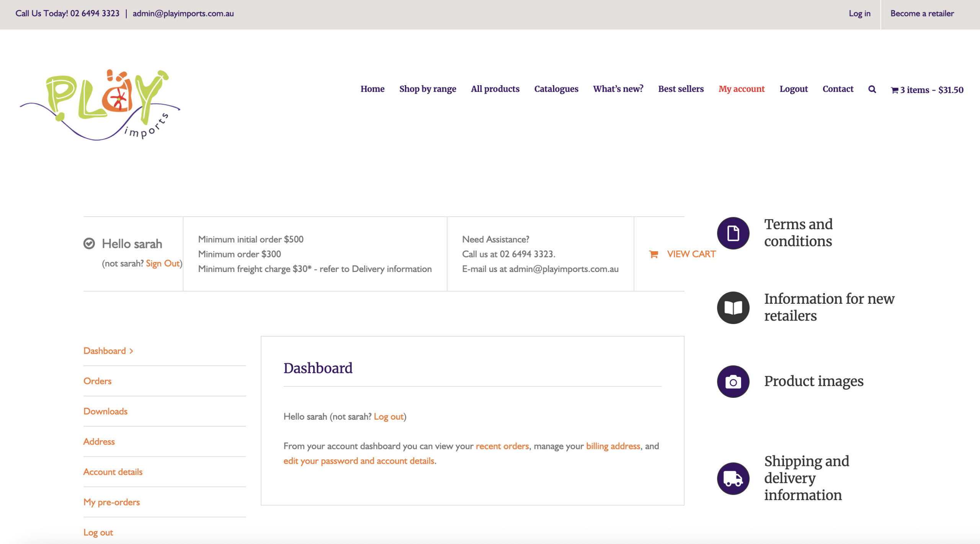
Task: Open the Shop by range menu
Action: coord(427,89)
